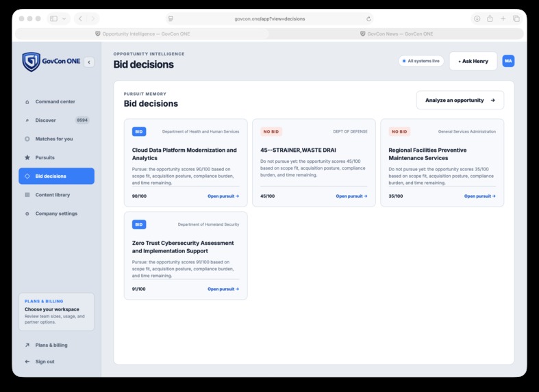Open Safari downloads

coord(477,18)
